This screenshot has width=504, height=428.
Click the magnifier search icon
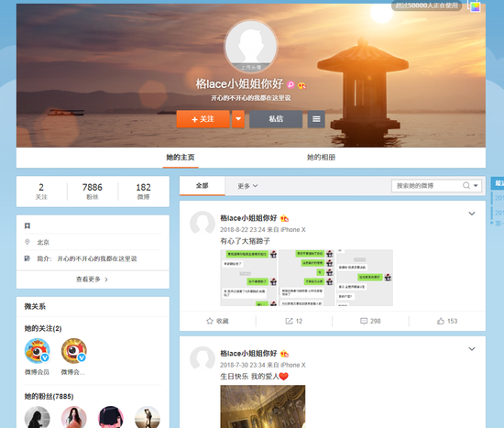(x=466, y=185)
